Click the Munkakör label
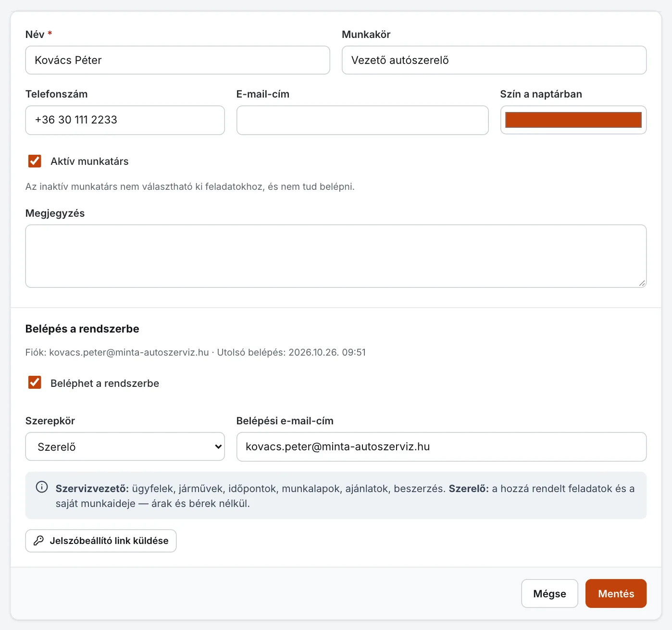 [x=366, y=35]
